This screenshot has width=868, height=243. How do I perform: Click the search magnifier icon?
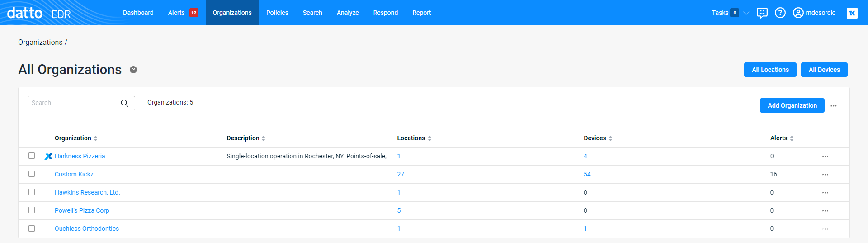[x=124, y=103]
